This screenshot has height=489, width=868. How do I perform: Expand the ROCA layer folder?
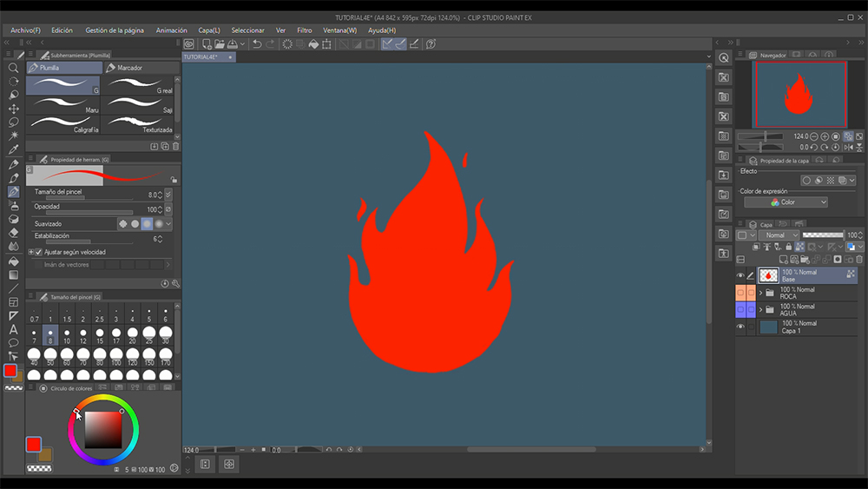pyautogui.click(x=760, y=293)
